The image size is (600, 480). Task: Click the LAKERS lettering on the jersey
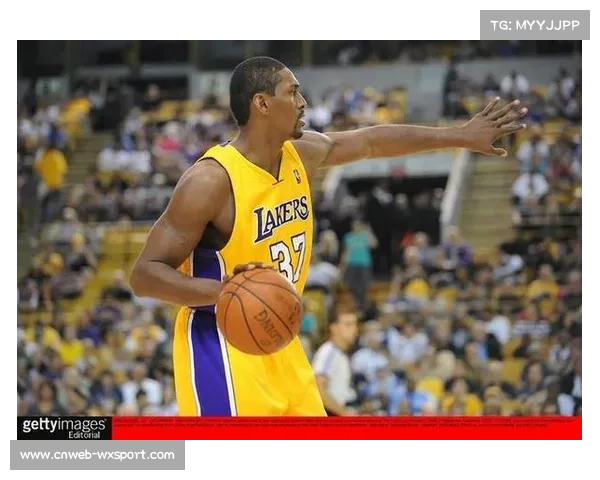click(281, 217)
